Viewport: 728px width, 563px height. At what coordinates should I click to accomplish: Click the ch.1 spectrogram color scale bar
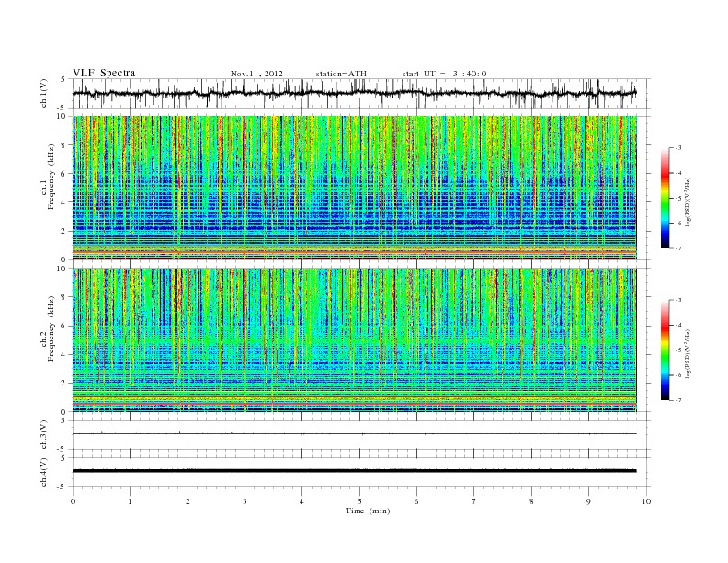pyautogui.click(x=665, y=199)
